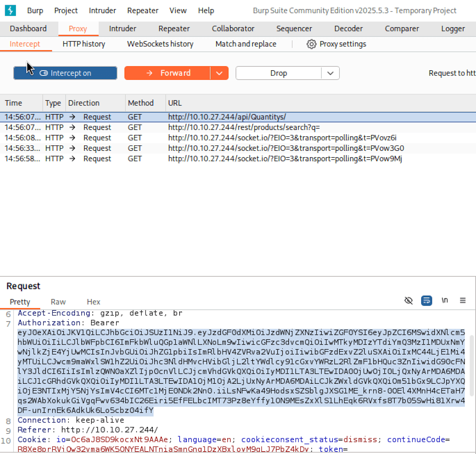476x454 pixels.
Task: Select the socket.io request ending PVow9Mj
Action: click(x=238, y=159)
